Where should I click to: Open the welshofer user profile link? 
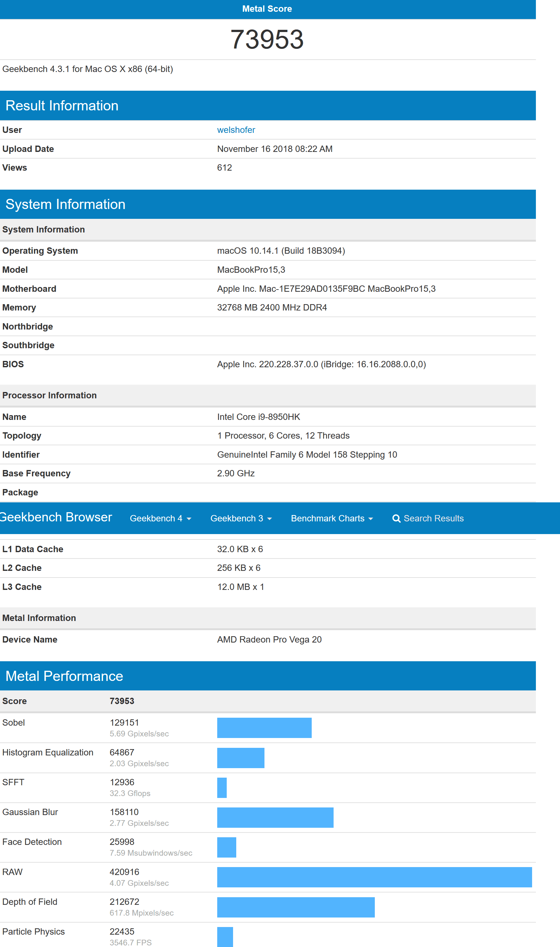click(x=236, y=130)
